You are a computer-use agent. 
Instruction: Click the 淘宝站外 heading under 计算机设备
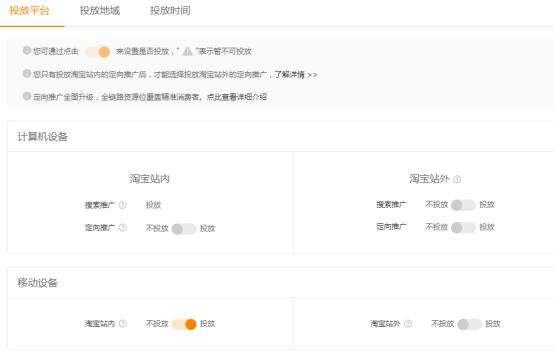tap(429, 179)
